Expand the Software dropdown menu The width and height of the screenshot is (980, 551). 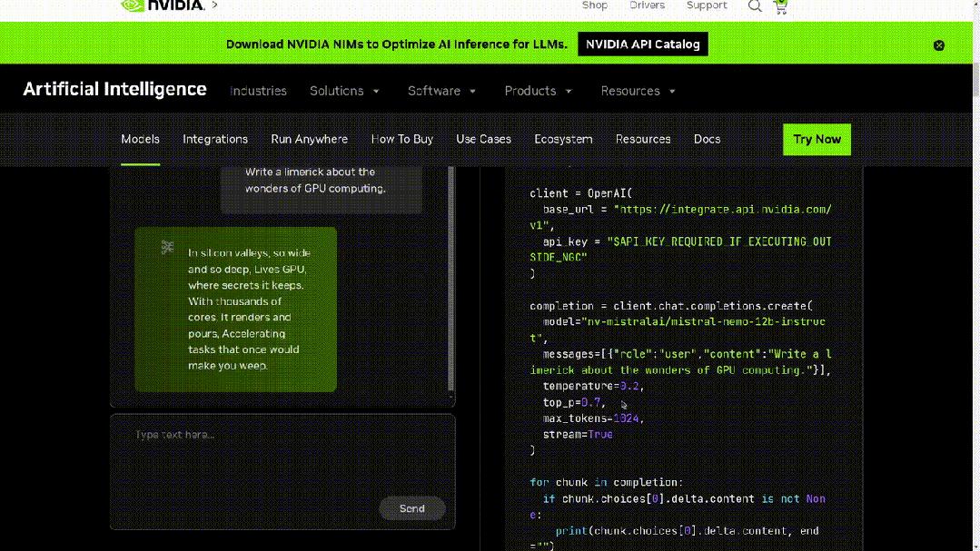pos(441,91)
